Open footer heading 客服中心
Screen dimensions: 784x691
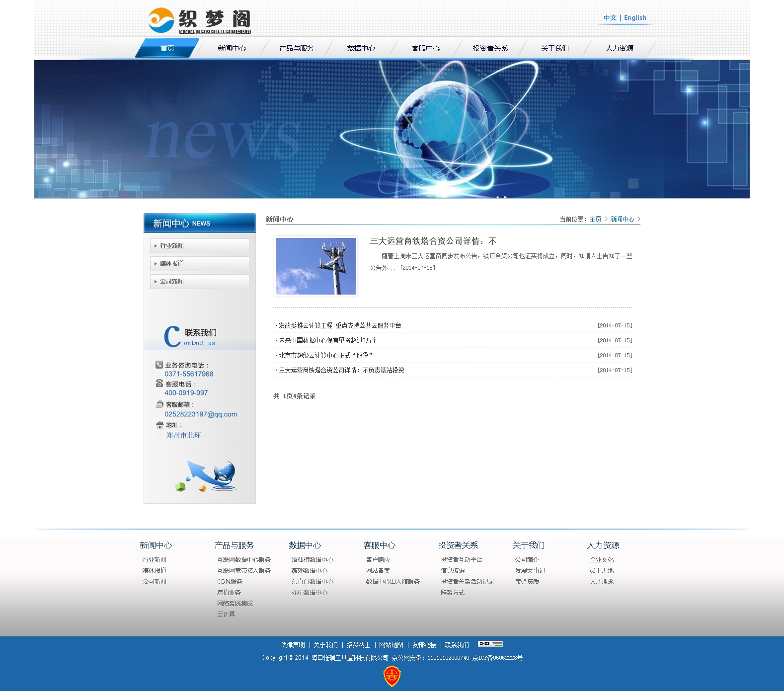[x=379, y=545]
